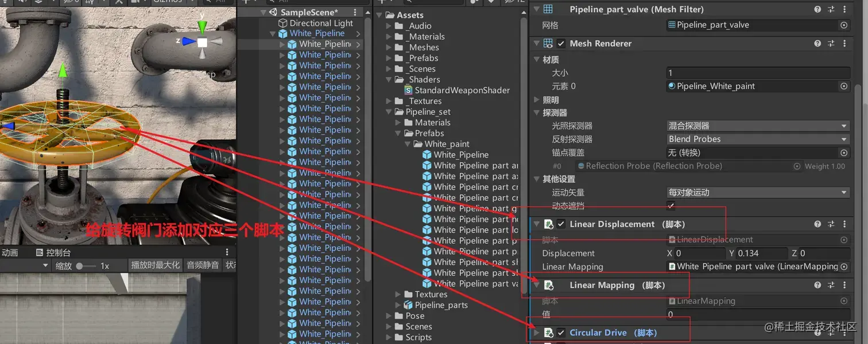Viewport: 868px width, 344px height.
Task: Toggle Circular Drive script enabled checkbox
Action: click(561, 333)
